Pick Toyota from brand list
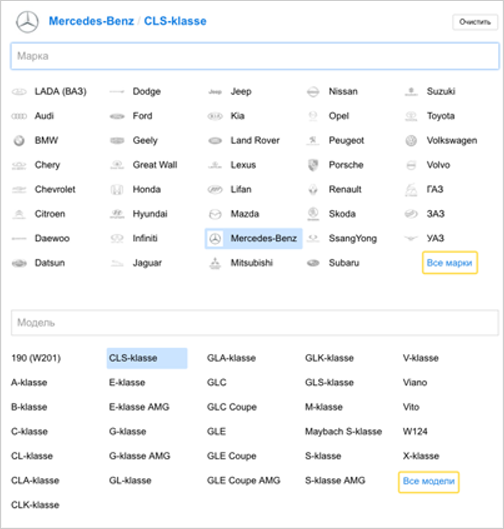The width and height of the screenshot is (504, 529). coord(441,116)
